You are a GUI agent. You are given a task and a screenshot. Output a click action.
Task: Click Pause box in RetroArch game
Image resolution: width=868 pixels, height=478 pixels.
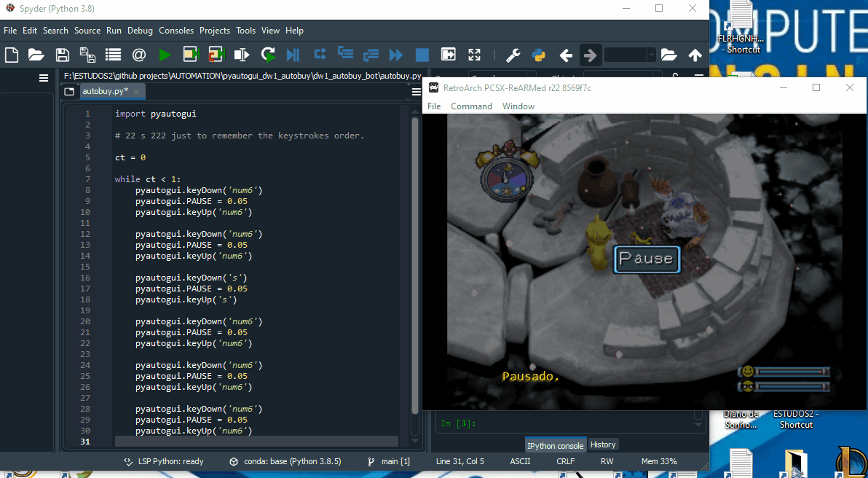[647, 259]
